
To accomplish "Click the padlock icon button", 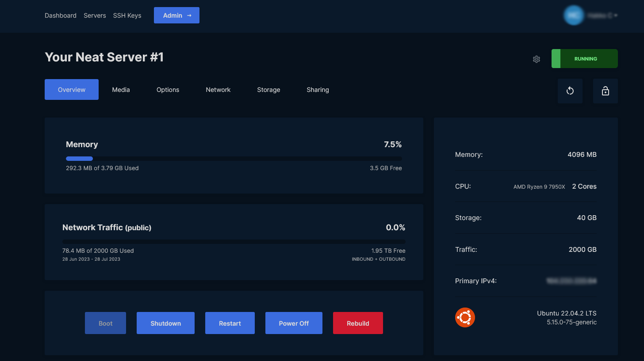I will [605, 91].
